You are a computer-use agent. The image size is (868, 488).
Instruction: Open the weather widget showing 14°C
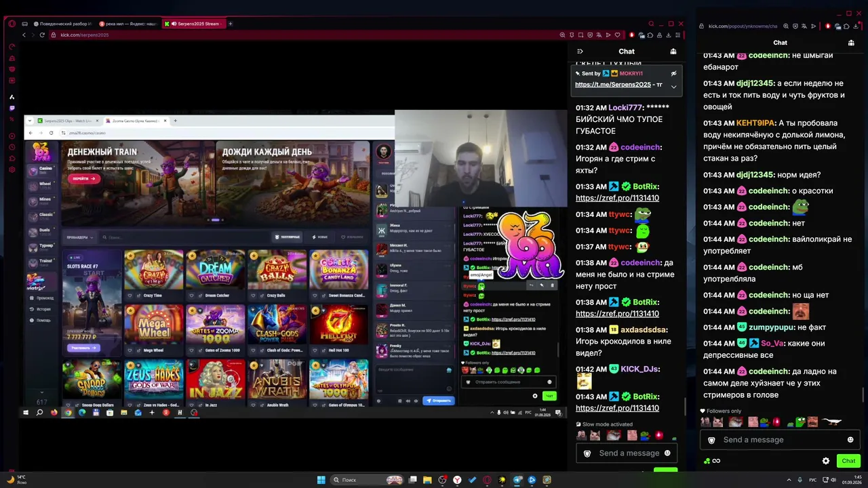tap(17, 480)
